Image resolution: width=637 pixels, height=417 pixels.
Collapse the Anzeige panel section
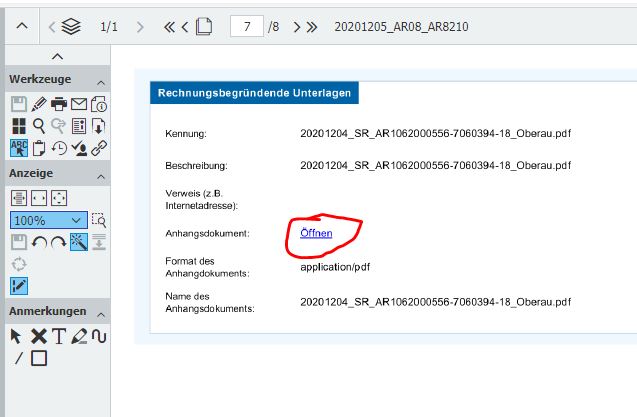(x=101, y=174)
